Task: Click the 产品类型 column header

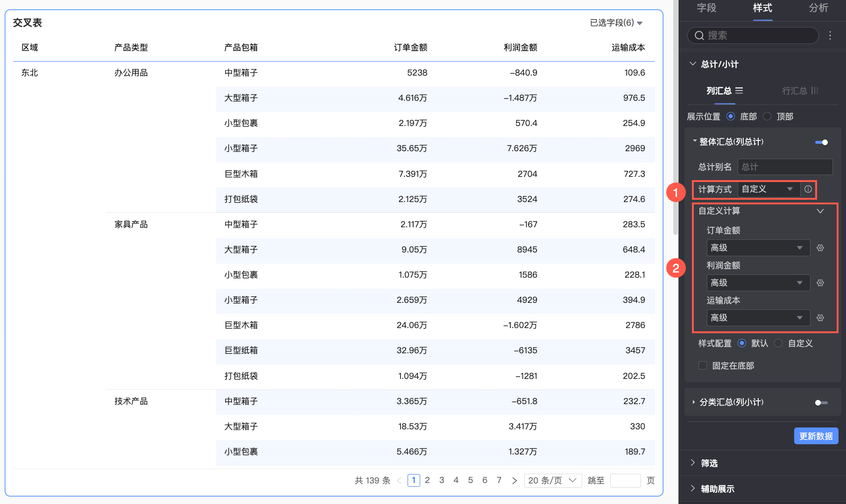Action: click(x=131, y=47)
